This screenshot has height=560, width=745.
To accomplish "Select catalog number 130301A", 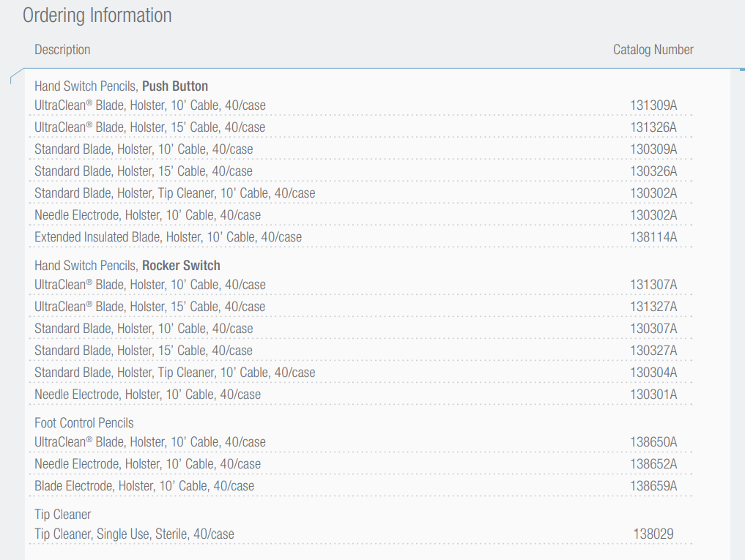I will coord(653,395).
